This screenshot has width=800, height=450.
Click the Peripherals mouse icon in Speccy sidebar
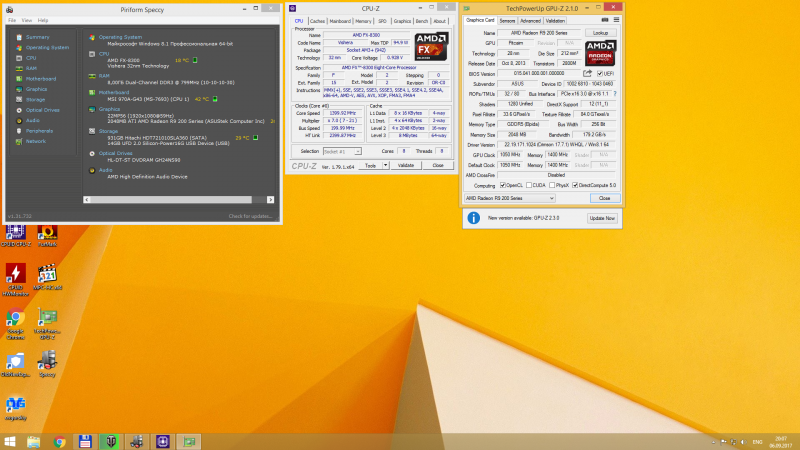coord(19,131)
